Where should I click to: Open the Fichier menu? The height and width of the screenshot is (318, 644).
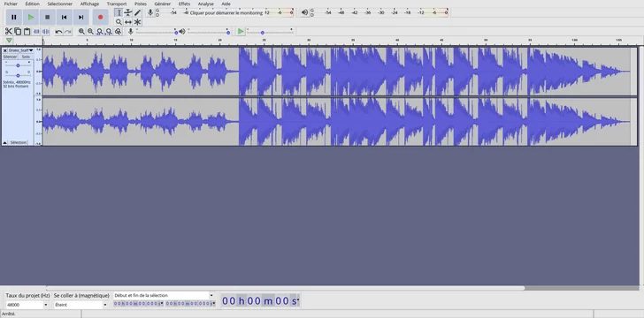11,4
